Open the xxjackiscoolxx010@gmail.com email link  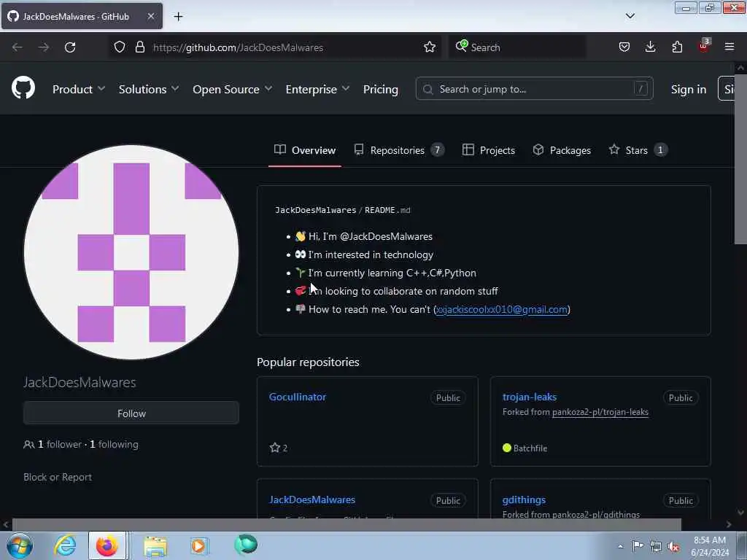502,309
